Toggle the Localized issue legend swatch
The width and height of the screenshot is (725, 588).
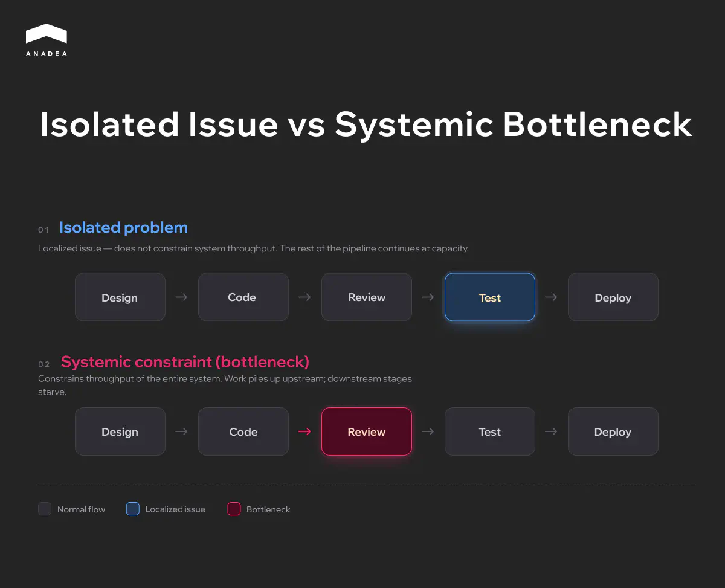coord(132,509)
